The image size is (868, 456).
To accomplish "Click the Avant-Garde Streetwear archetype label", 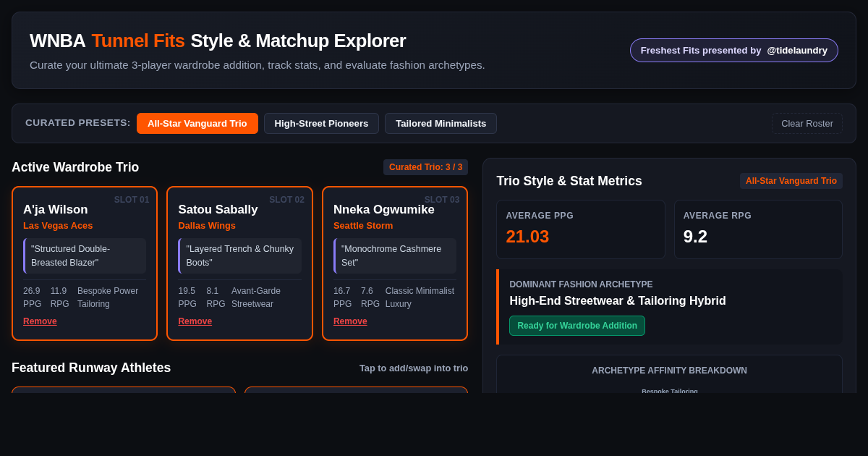I will pyautogui.click(x=256, y=297).
